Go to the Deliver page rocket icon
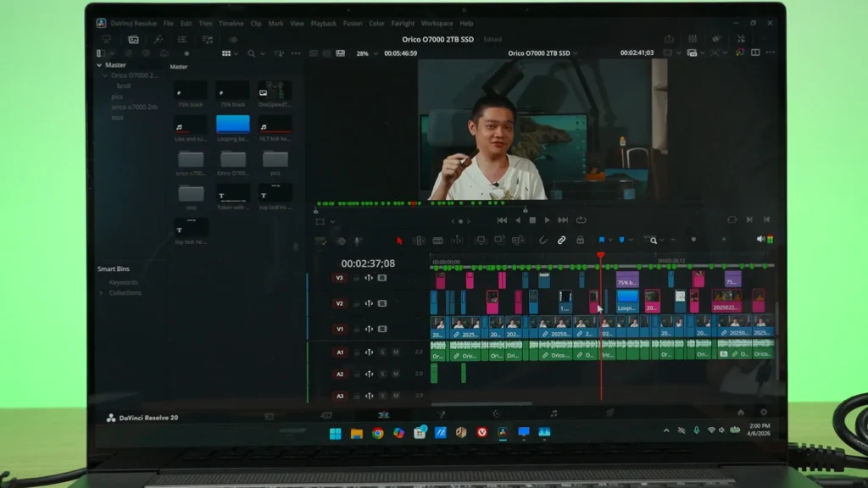The image size is (868, 488). (x=609, y=413)
